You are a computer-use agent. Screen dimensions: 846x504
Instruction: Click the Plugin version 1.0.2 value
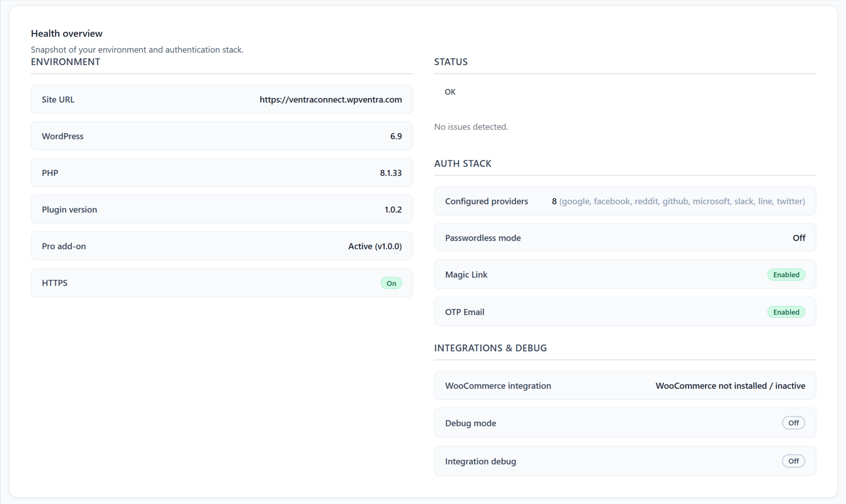[393, 209]
